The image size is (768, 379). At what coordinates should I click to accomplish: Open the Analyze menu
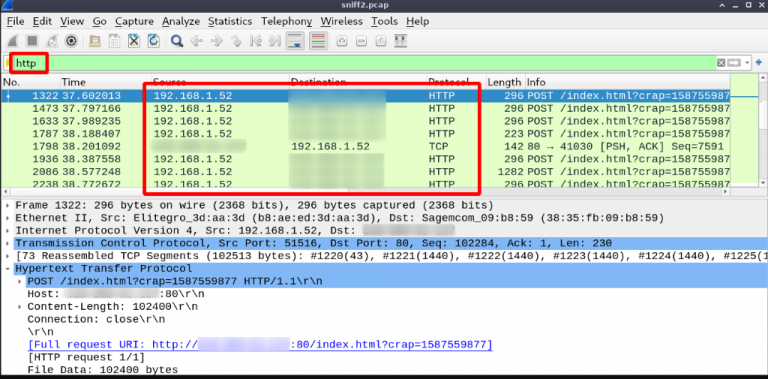(181, 22)
